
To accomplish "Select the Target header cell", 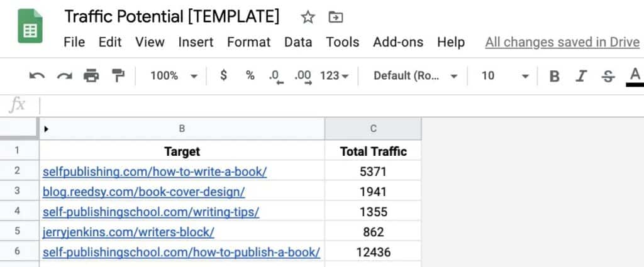I will [182, 151].
